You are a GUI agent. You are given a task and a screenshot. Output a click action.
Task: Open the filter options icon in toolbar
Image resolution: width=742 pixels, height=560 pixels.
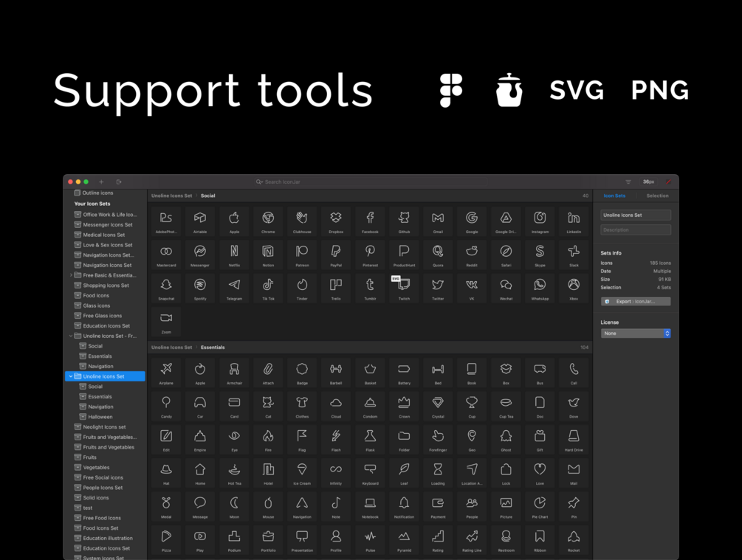tap(628, 182)
